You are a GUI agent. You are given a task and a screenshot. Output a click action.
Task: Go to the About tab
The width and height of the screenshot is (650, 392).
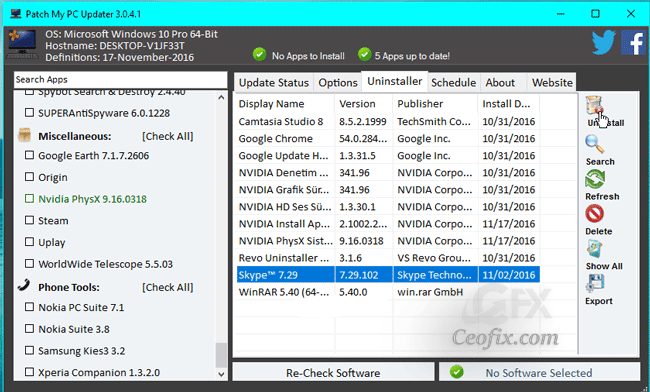503,83
